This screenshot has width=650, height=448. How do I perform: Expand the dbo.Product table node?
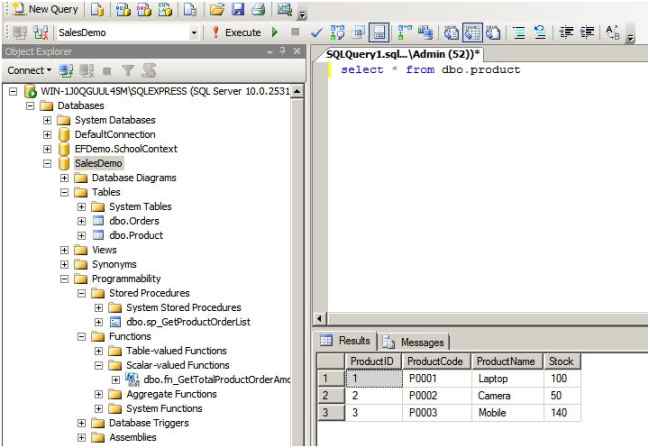(x=82, y=235)
